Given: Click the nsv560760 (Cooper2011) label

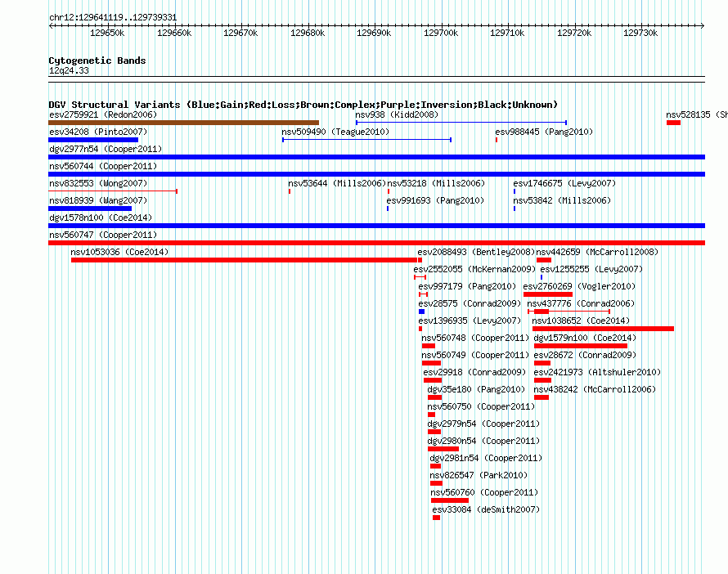Looking at the screenshot, I should click(x=484, y=492).
